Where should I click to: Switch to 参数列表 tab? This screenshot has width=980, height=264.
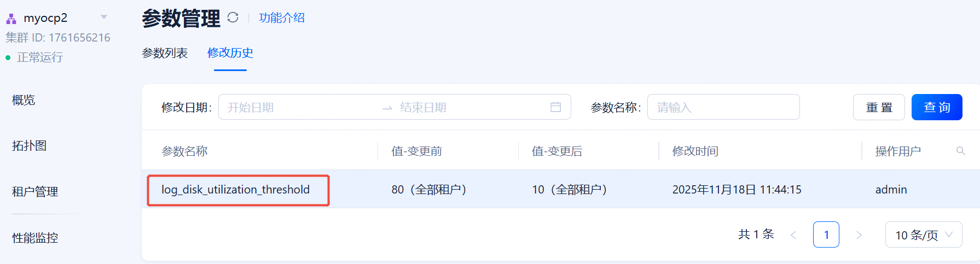coord(165,53)
